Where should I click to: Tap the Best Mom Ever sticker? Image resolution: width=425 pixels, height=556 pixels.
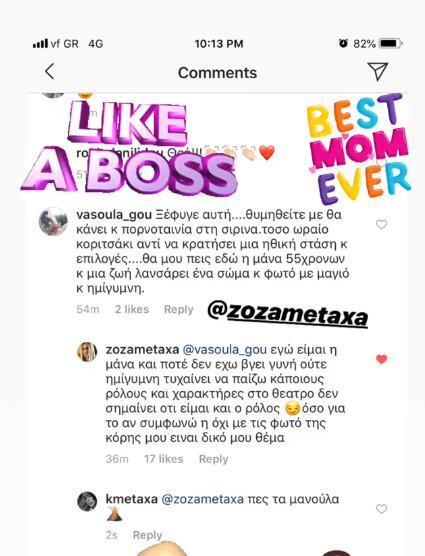coord(359,149)
